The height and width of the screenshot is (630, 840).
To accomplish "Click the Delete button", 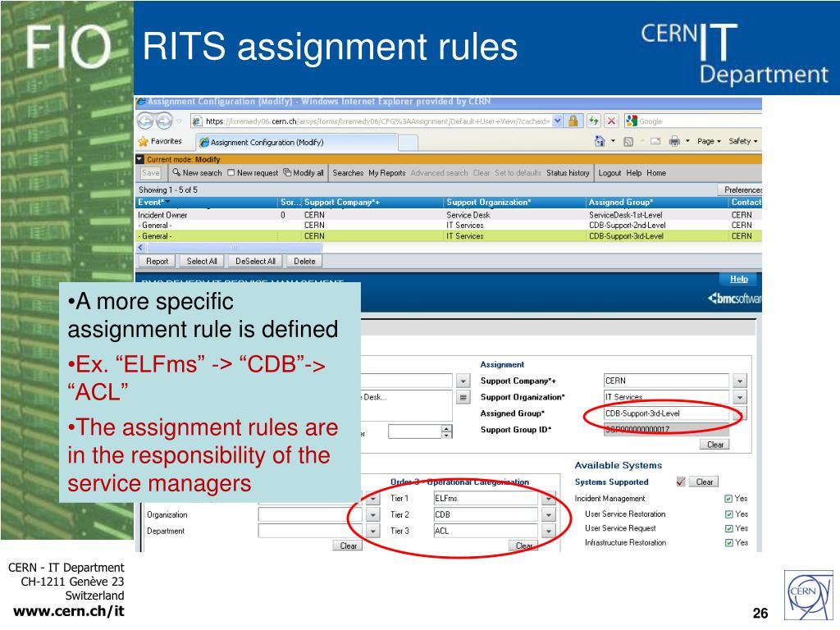I will 304,262.
